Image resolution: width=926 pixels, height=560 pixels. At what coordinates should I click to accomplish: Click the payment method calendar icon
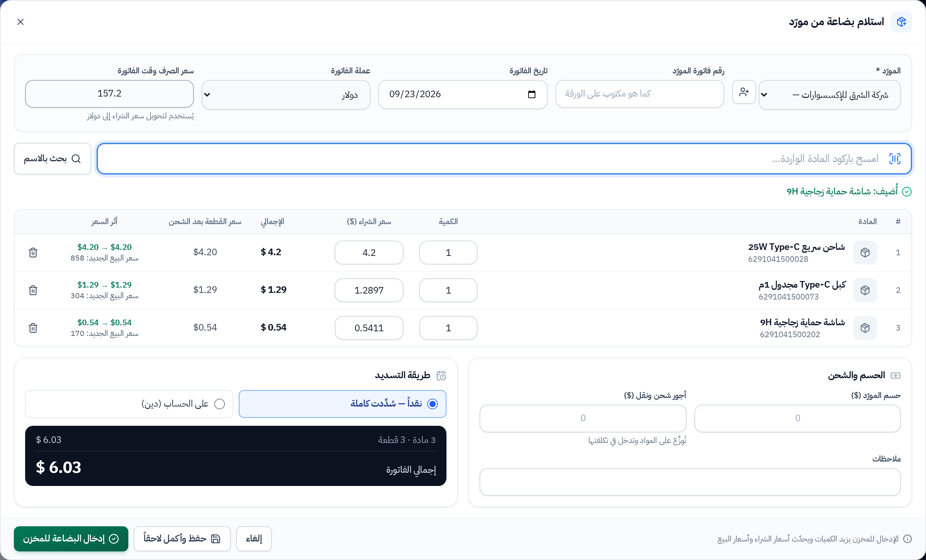click(441, 375)
